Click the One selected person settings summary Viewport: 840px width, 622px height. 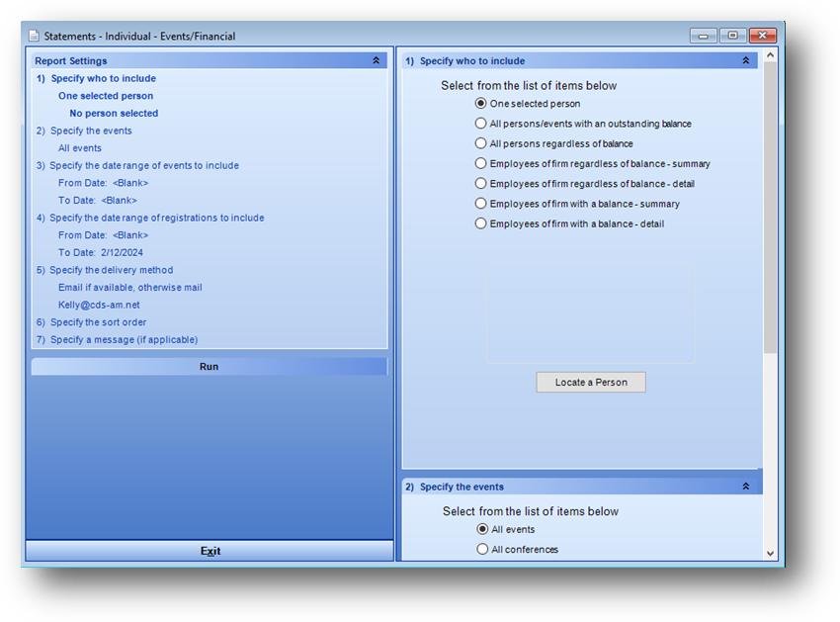(x=106, y=96)
